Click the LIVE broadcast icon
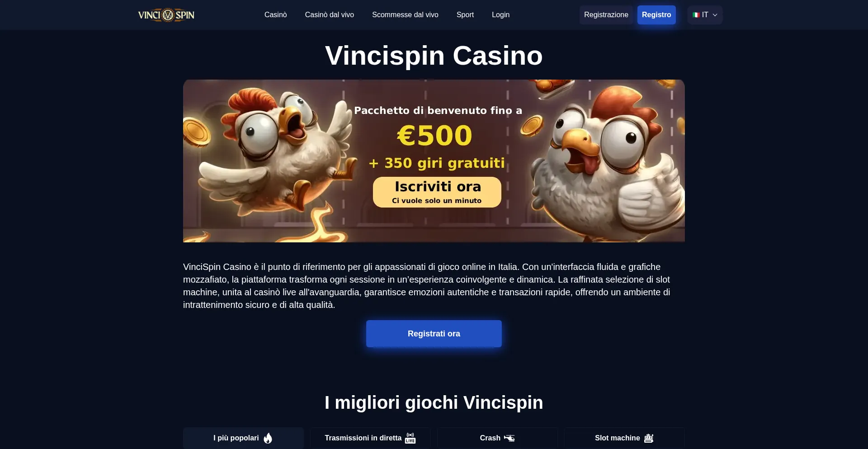The height and width of the screenshot is (449, 868). coord(410,438)
